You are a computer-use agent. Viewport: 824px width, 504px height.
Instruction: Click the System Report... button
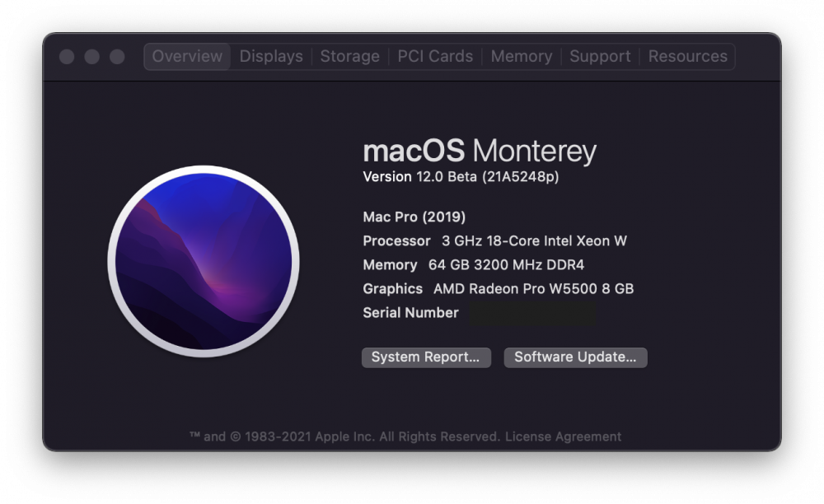[426, 357]
